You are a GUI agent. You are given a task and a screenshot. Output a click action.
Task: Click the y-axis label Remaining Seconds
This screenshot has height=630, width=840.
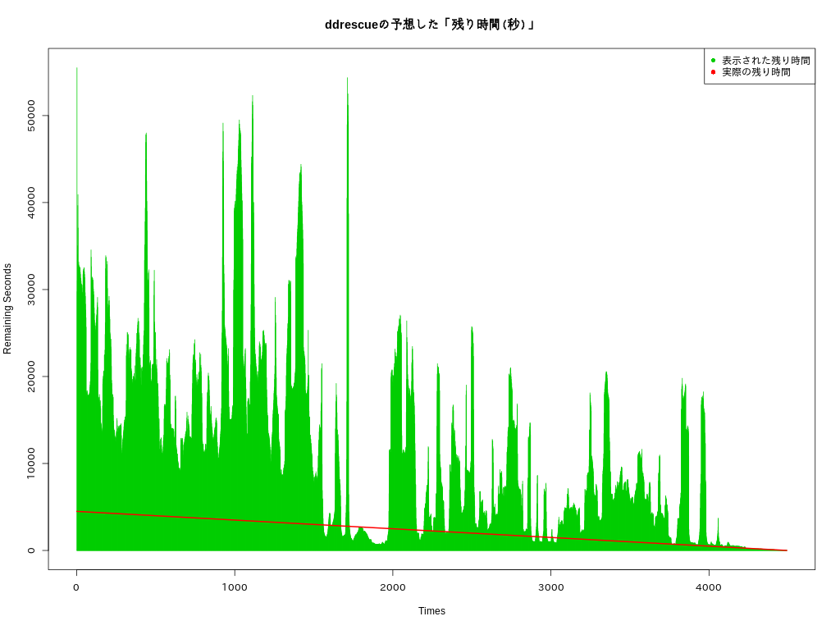pyautogui.click(x=7, y=308)
